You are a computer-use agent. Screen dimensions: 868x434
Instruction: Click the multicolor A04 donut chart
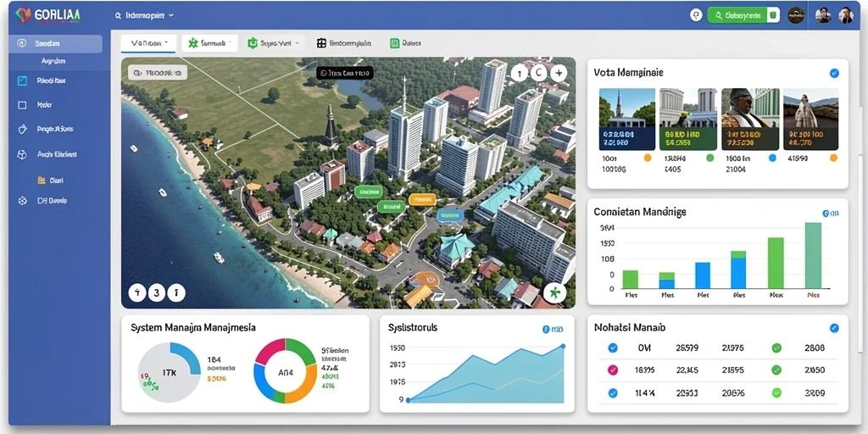pos(285,371)
